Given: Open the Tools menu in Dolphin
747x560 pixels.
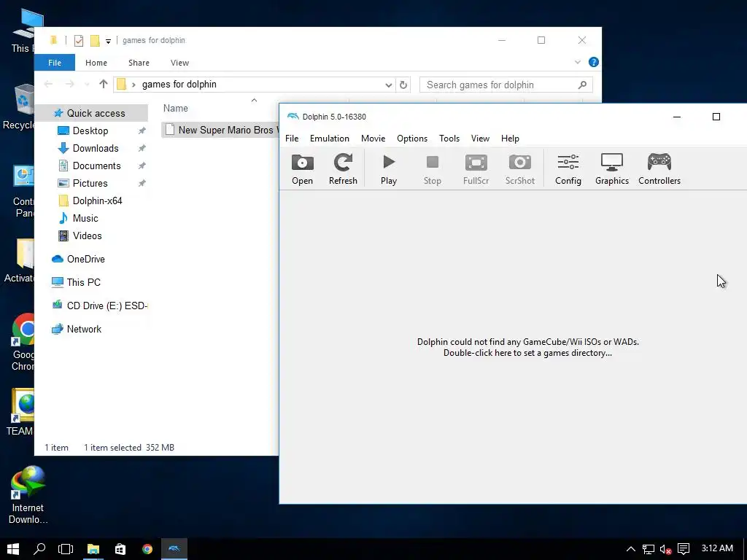Looking at the screenshot, I should [449, 139].
